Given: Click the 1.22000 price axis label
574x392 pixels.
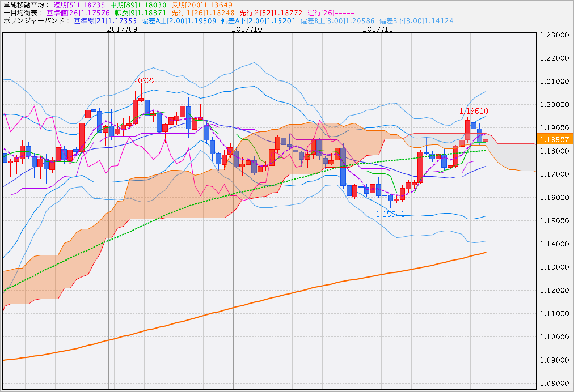Looking at the screenshot, I should pos(554,58).
